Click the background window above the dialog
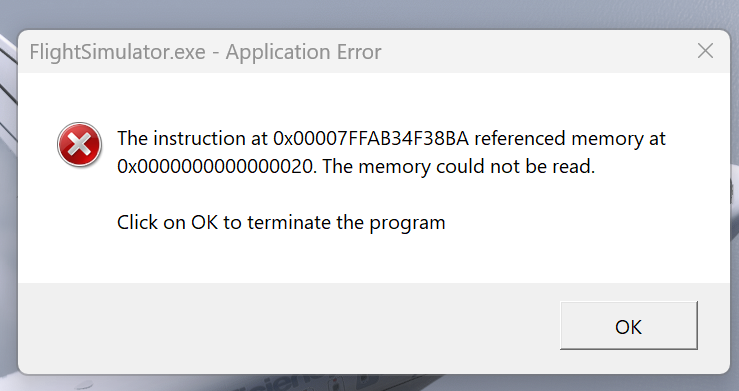This screenshot has width=739, height=391. 370,13
